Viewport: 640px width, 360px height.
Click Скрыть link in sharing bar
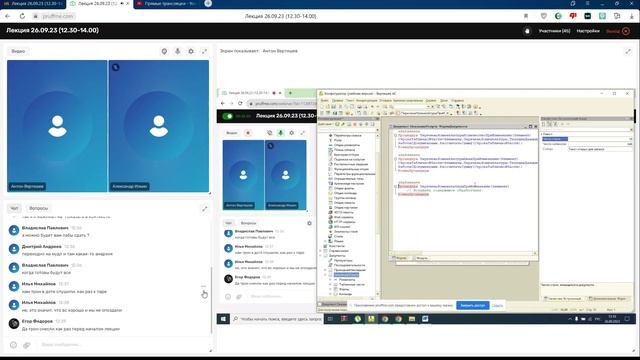click(x=497, y=305)
